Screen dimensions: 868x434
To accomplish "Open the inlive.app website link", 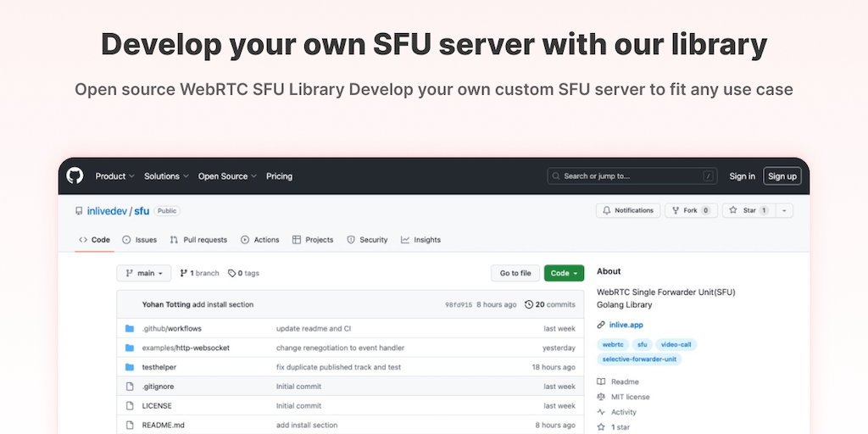I will 624,325.
